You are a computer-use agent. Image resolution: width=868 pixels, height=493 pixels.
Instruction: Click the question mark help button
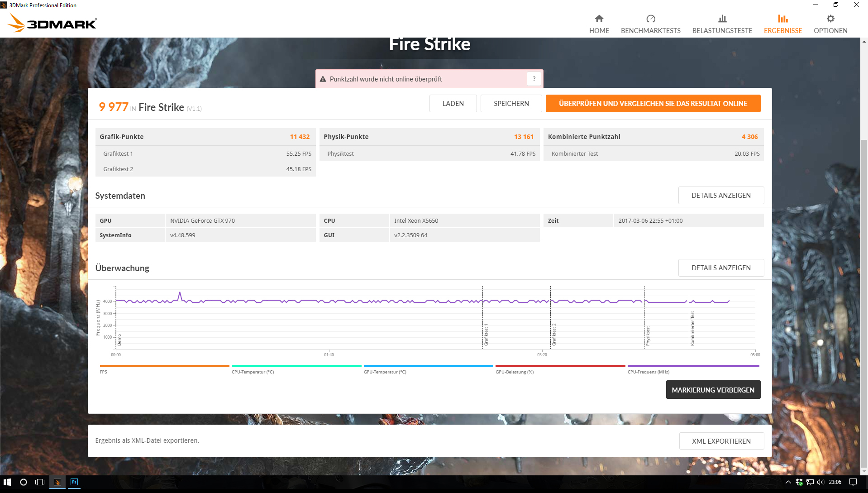tap(534, 79)
